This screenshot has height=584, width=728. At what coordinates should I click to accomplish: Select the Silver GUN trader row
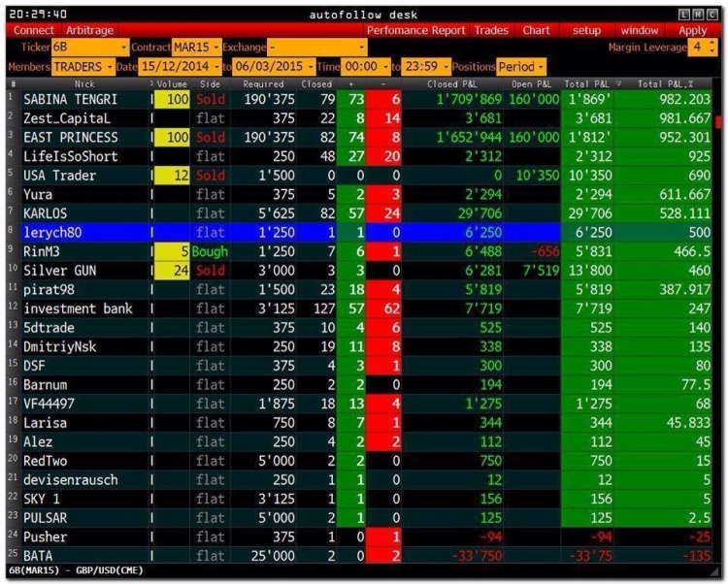(x=359, y=271)
